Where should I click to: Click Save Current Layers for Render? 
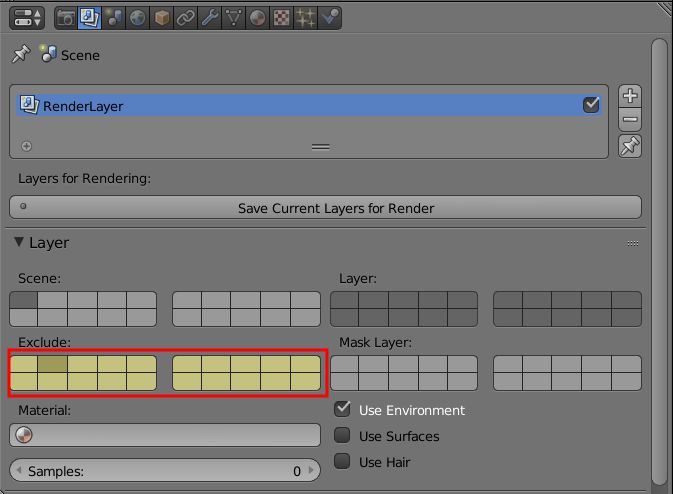pos(325,208)
